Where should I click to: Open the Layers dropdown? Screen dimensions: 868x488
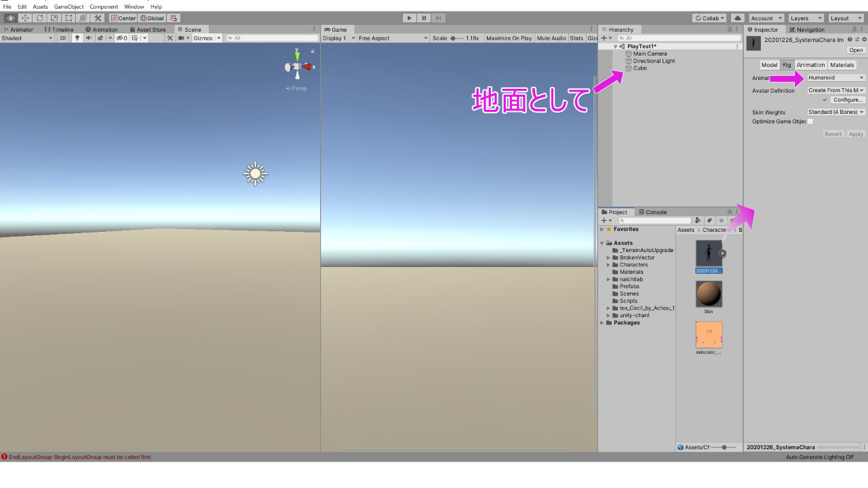806,18
